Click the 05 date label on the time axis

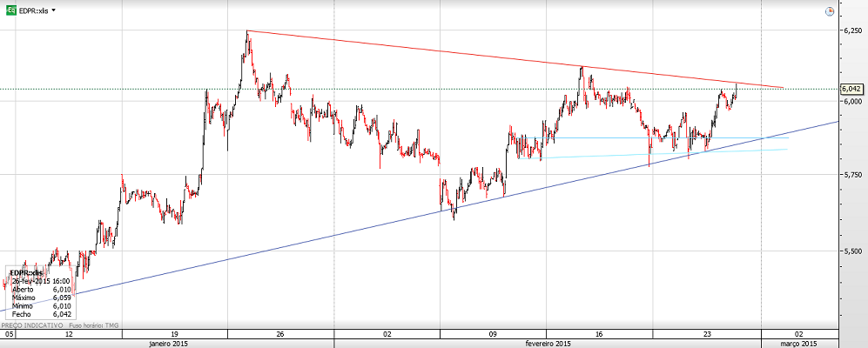pyautogui.click(x=9, y=335)
